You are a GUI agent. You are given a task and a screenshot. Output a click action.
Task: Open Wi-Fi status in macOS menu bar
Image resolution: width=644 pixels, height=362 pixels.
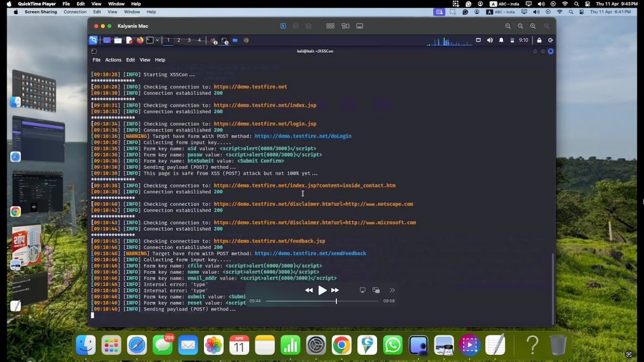(x=565, y=4)
